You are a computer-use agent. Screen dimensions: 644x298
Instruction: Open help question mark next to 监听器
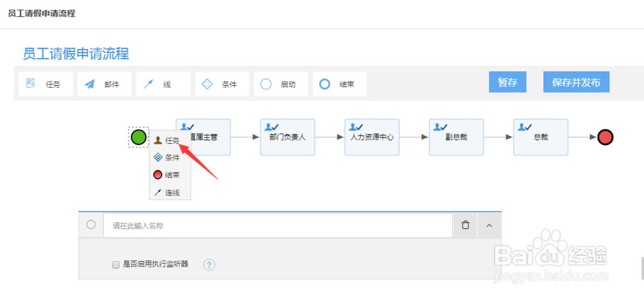[209, 264]
